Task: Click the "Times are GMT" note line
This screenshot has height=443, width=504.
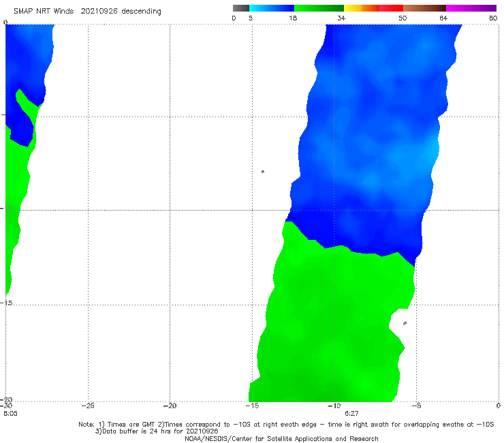Action: point(286,425)
